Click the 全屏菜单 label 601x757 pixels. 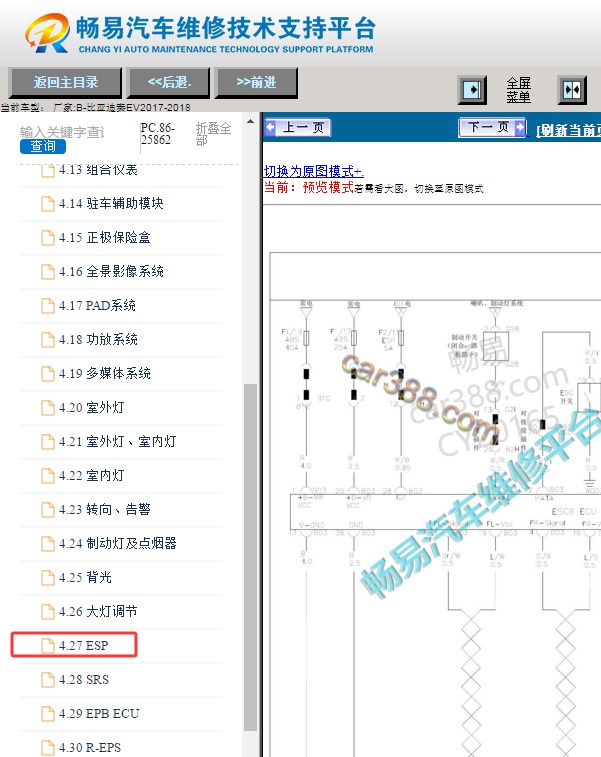tap(518, 90)
